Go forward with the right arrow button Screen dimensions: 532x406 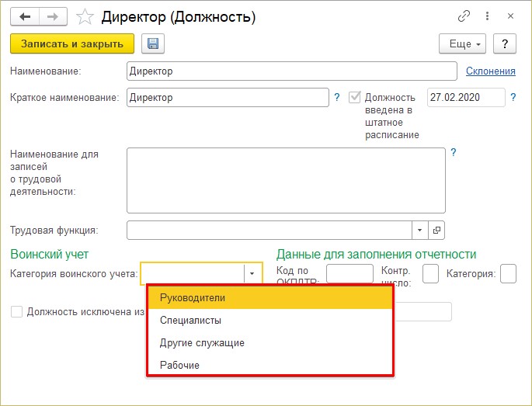[53, 16]
